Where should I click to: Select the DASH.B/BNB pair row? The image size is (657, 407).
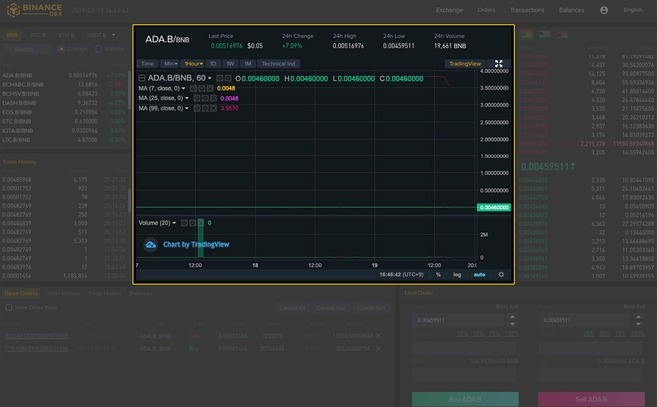[x=65, y=103]
